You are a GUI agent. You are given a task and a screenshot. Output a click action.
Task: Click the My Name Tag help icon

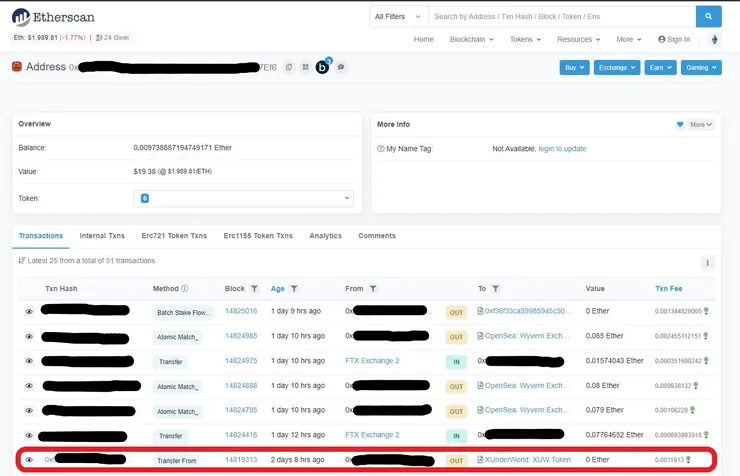[x=381, y=149]
